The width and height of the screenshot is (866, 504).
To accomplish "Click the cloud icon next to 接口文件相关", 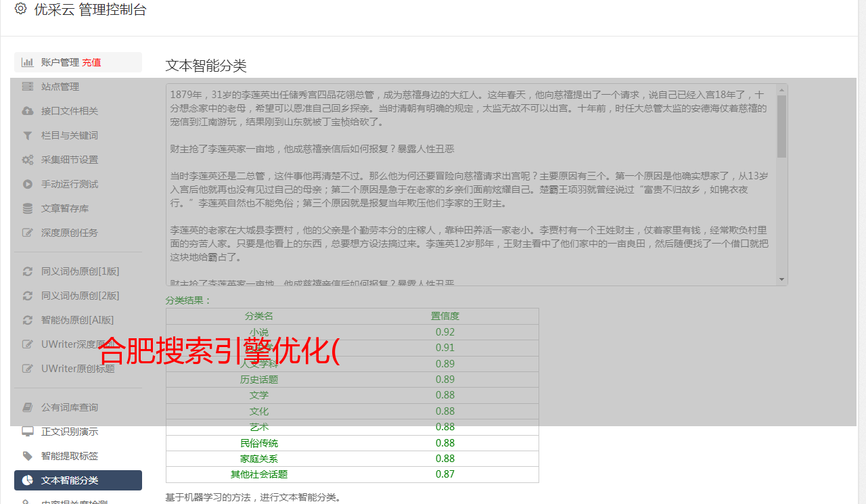I will pyautogui.click(x=28, y=111).
